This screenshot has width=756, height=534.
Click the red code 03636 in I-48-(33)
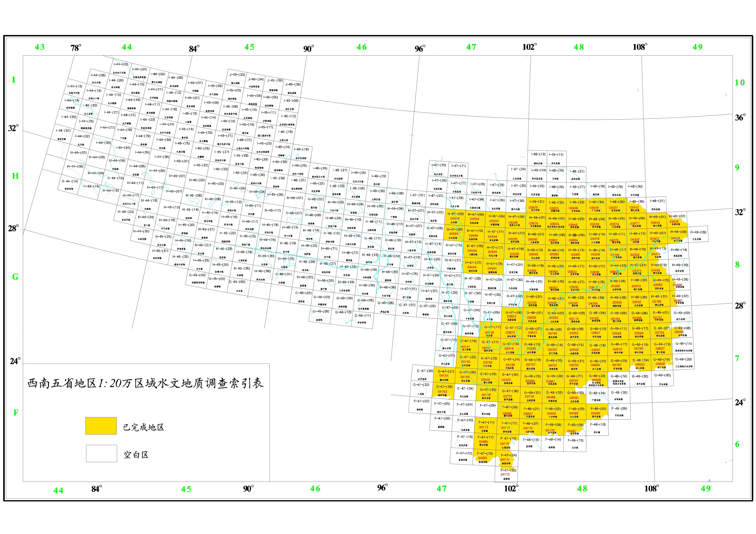click(573, 208)
